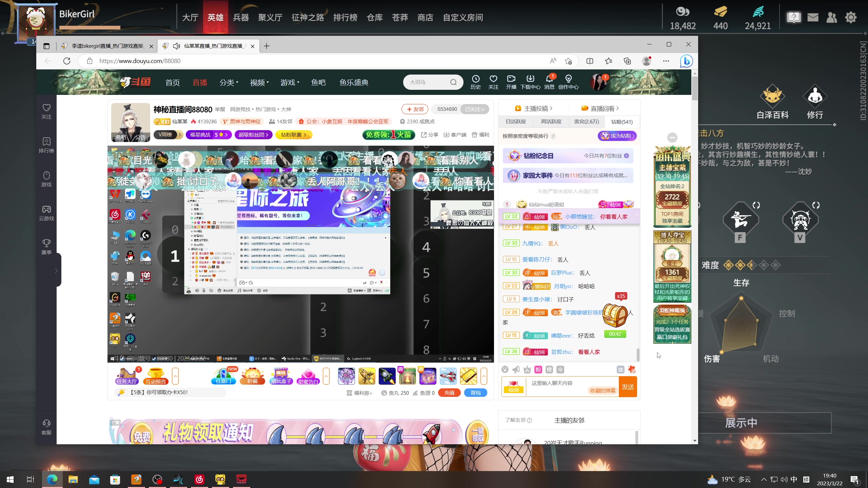Image resolution: width=868 pixels, height=488 pixels.
Task: Open 鱼吧 in Douyu navigation
Action: (x=318, y=82)
